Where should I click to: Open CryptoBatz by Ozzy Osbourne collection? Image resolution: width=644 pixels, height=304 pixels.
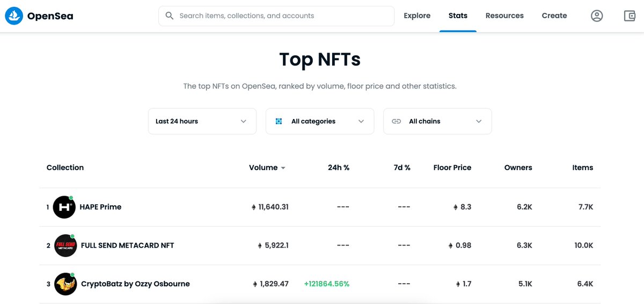coord(135,284)
